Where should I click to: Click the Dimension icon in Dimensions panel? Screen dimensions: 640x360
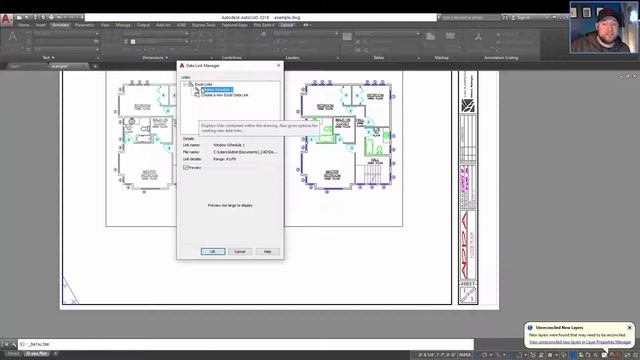(111, 36)
